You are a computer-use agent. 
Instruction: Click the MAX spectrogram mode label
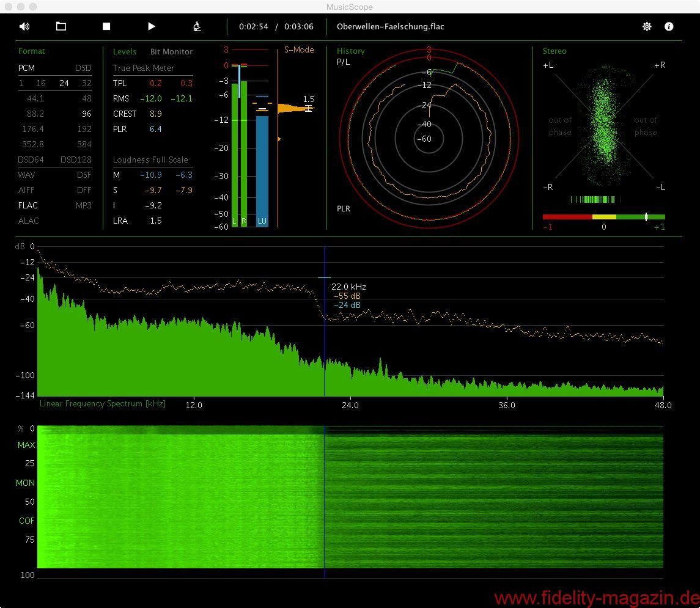(x=26, y=445)
